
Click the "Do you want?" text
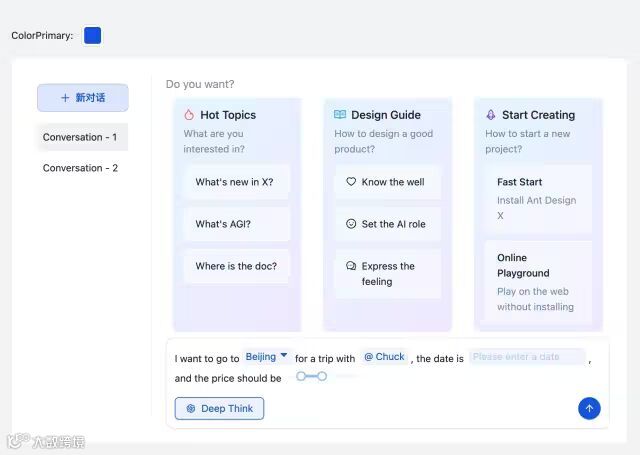(x=200, y=84)
